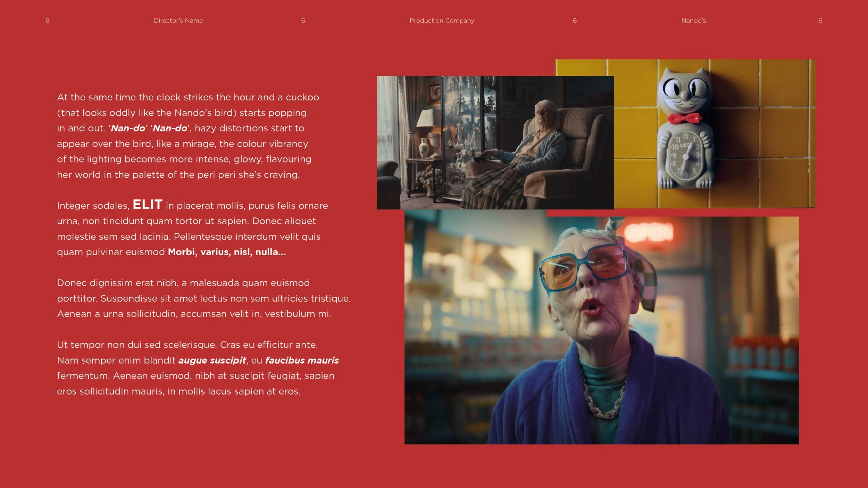The height and width of the screenshot is (488, 868).
Task: Click the italic 'faucibus mauris' phrase
Action: coord(302,360)
